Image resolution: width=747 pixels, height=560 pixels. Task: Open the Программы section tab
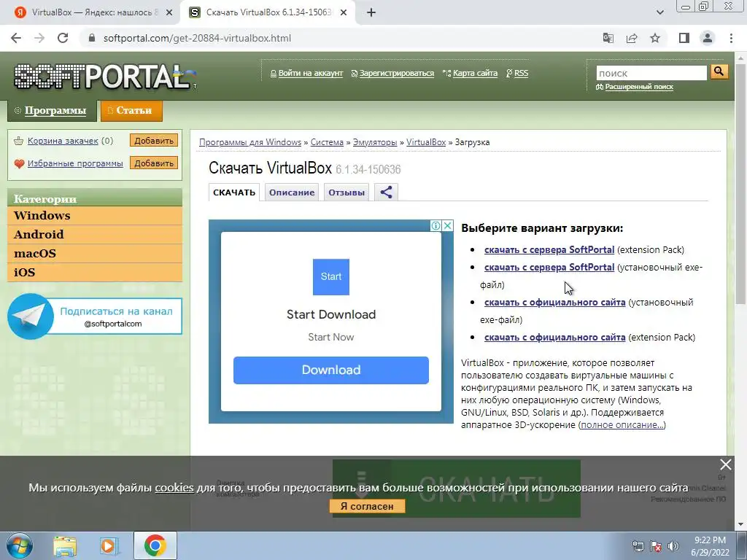(x=52, y=111)
